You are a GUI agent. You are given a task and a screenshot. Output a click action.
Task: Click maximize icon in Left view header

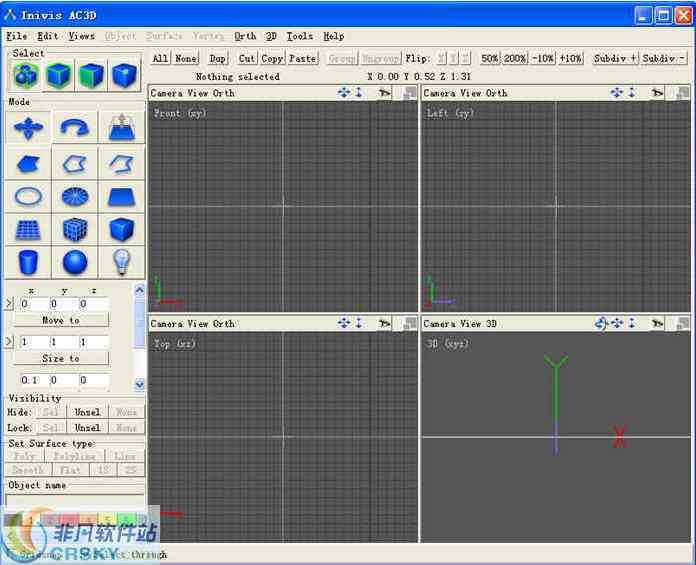[x=682, y=93]
